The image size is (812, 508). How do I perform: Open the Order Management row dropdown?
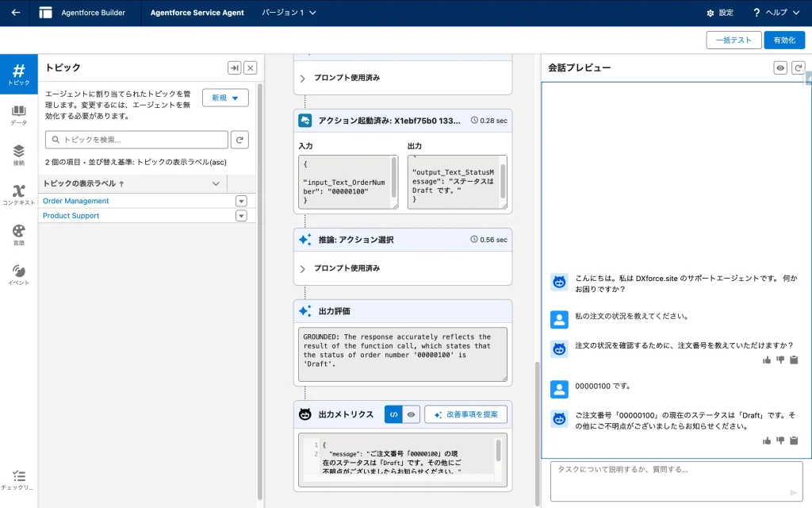coord(241,202)
